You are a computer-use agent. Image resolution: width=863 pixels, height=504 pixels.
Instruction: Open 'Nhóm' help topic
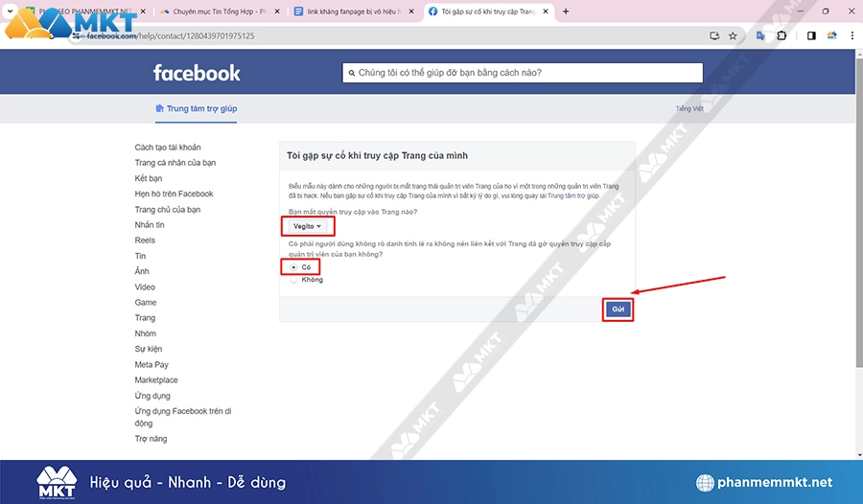click(146, 333)
